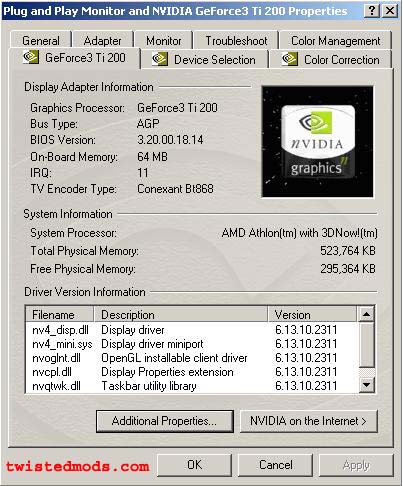Sort by the Filename column header
The height and width of the screenshot is (486, 403).
[x=60, y=314]
